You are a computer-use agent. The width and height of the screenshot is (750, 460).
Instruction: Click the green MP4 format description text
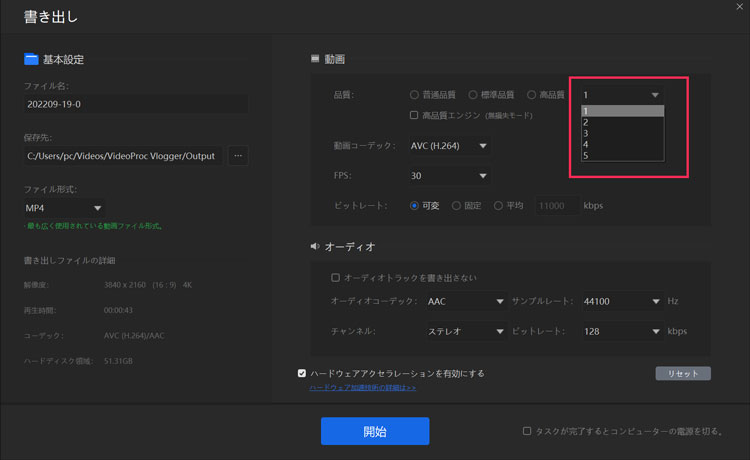coord(93,226)
